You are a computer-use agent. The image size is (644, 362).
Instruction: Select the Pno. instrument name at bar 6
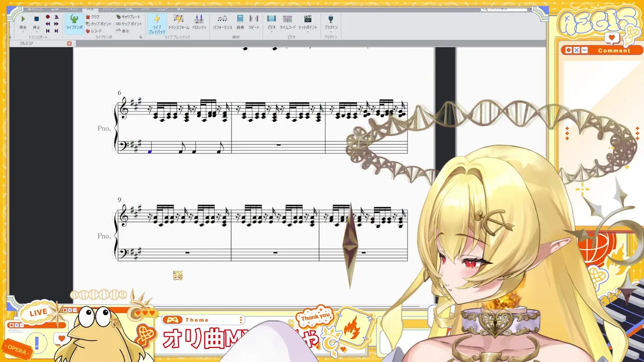tap(104, 128)
